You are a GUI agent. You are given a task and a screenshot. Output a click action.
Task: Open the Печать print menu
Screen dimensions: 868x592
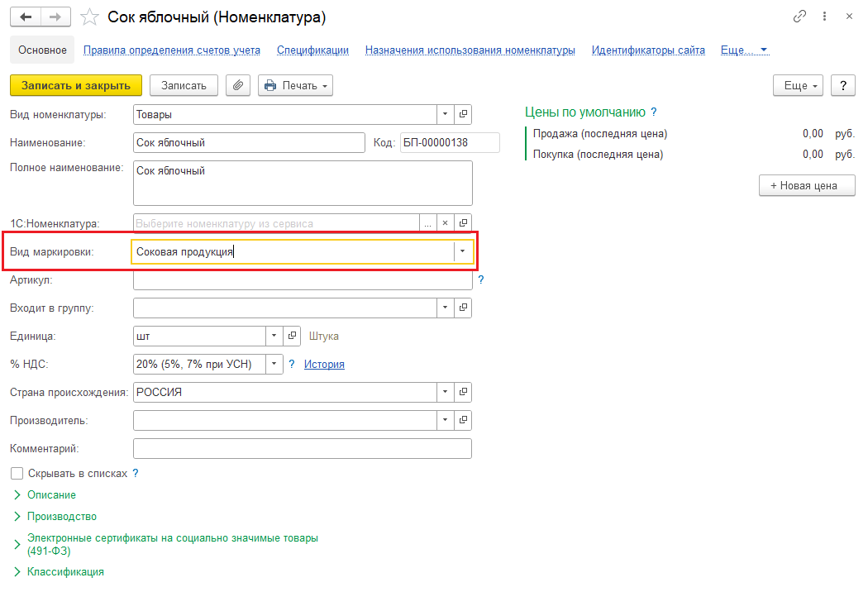tap(296, 85)
